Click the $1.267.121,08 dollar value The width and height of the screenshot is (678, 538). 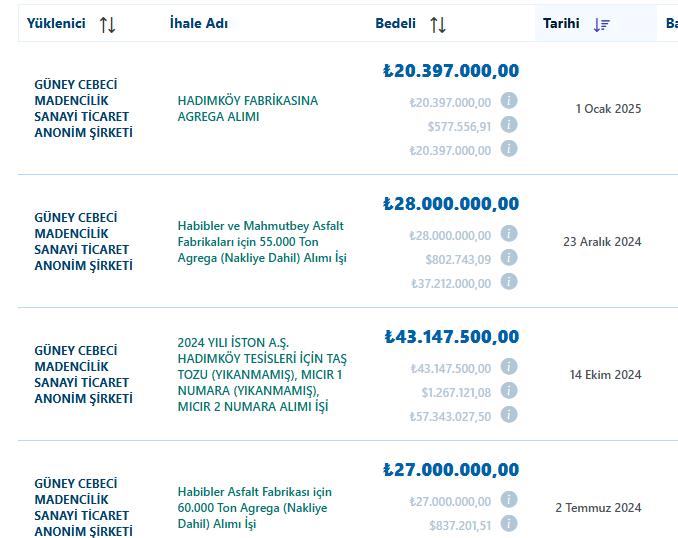pyautogui.click(x=456, y=393)
